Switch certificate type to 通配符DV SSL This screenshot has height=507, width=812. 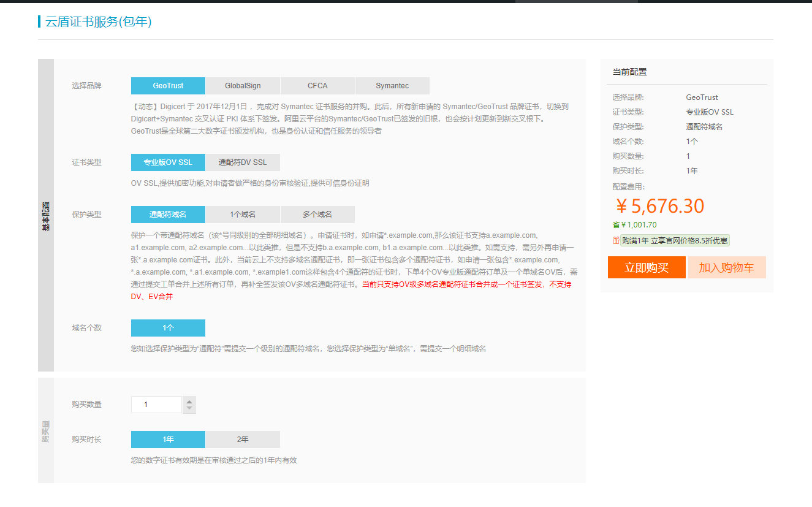243,162
